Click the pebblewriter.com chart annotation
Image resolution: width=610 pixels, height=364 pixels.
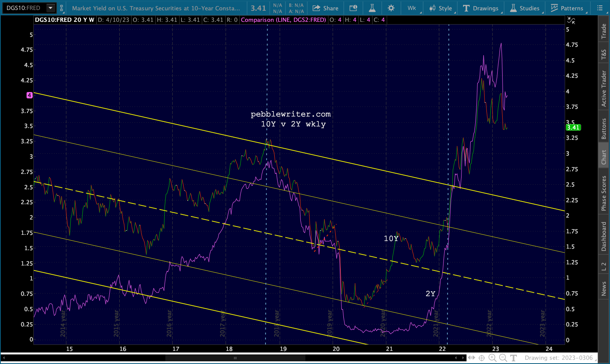pos(291,114)
